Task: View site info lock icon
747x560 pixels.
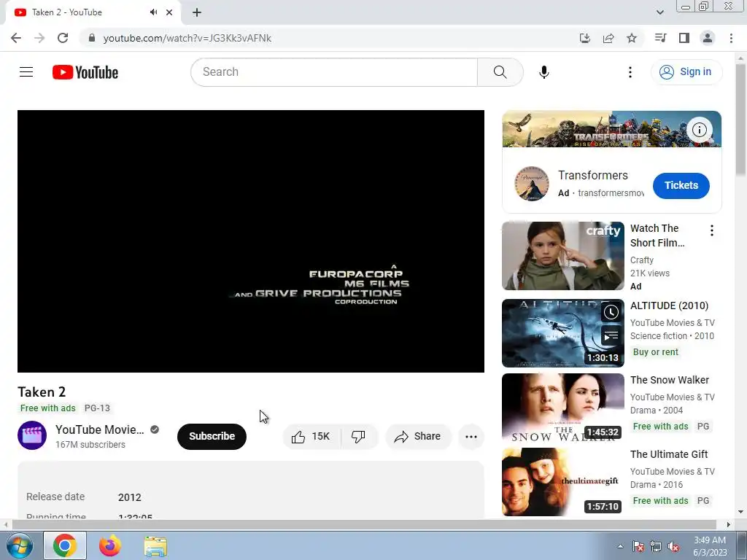Action: [x=92, y=38]
